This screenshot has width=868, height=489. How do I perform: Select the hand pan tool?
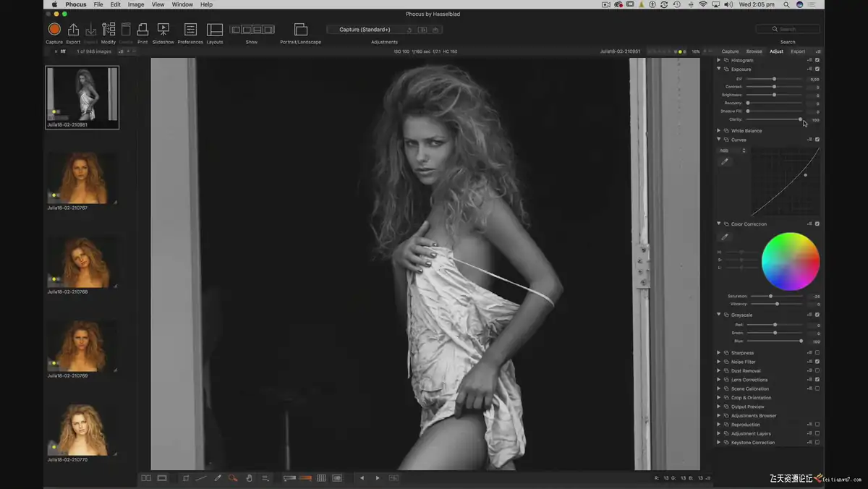point(250,478)
